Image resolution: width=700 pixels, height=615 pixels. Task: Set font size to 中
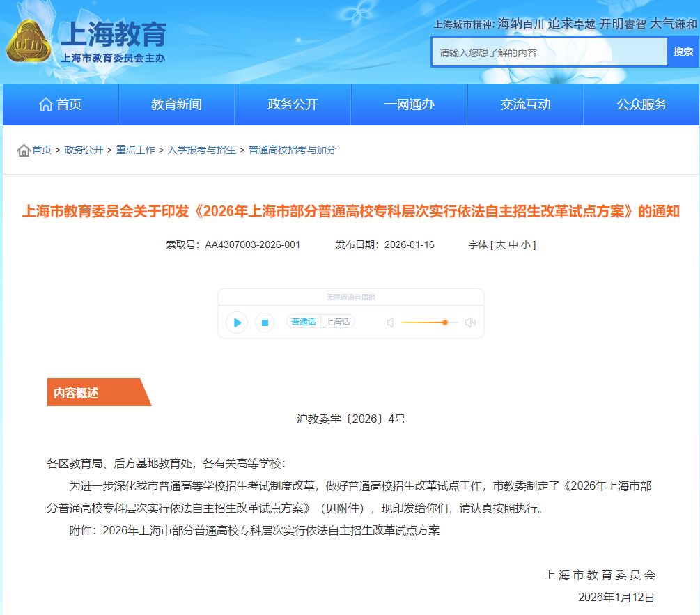pyautogui.click(x=513, y=244)
